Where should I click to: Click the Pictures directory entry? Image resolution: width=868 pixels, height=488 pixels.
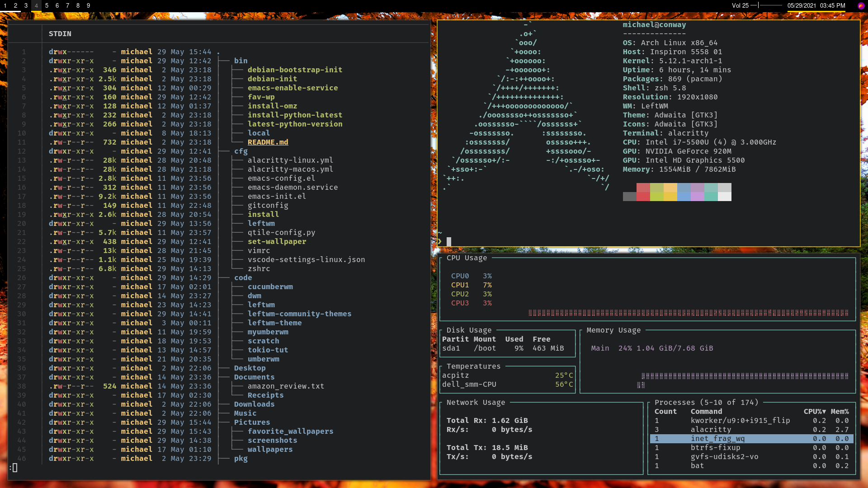(x=252, y=422)
